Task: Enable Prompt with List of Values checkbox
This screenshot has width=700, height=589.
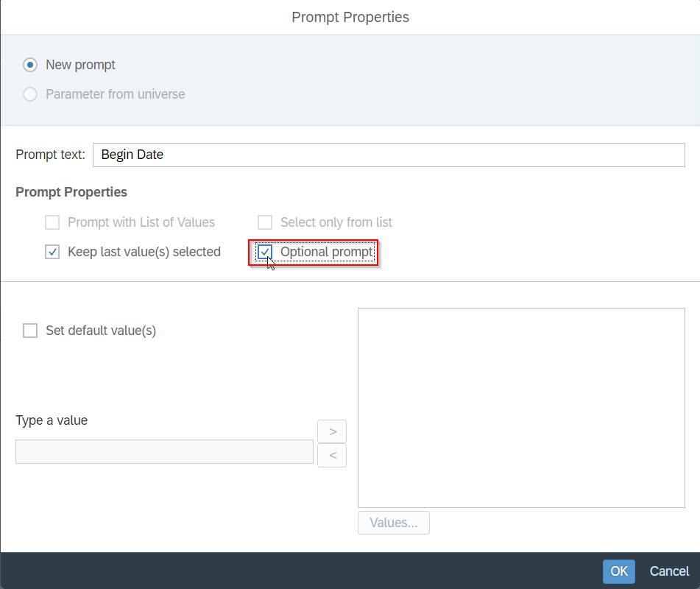Action: 52,222
